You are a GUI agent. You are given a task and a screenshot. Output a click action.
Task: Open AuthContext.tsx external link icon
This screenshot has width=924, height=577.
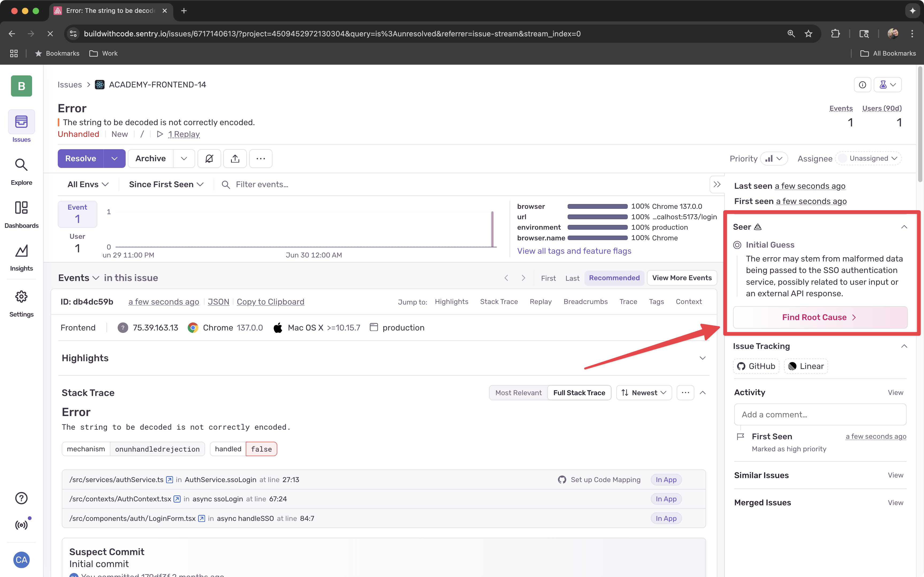tap(177, 499)
